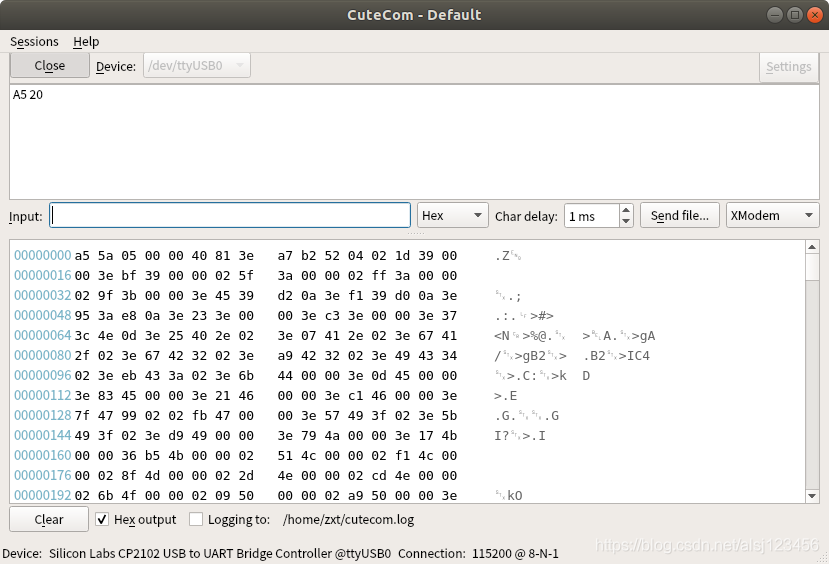
Task: Click the '115200 @ 8-N-1' connection status
Action: (515, 553)
